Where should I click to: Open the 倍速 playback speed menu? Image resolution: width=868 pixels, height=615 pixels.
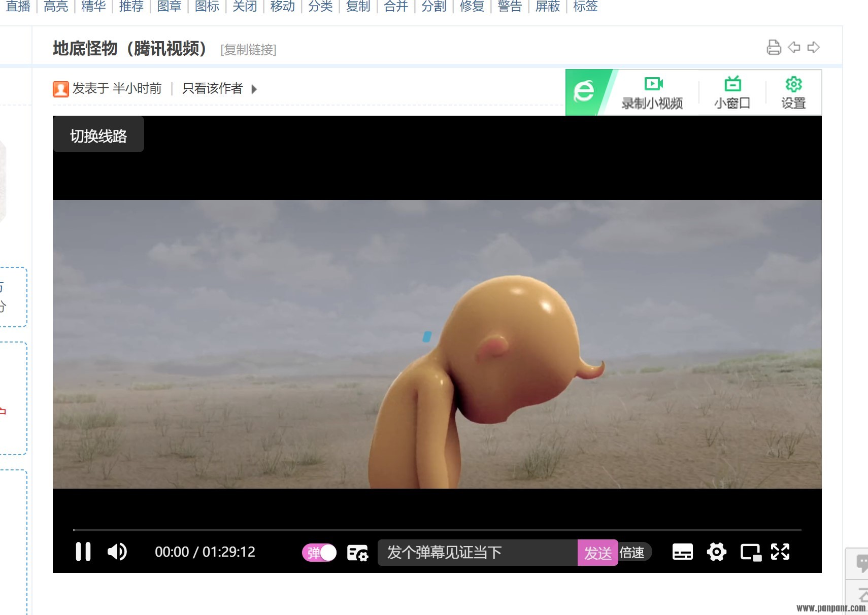point(632,553)
